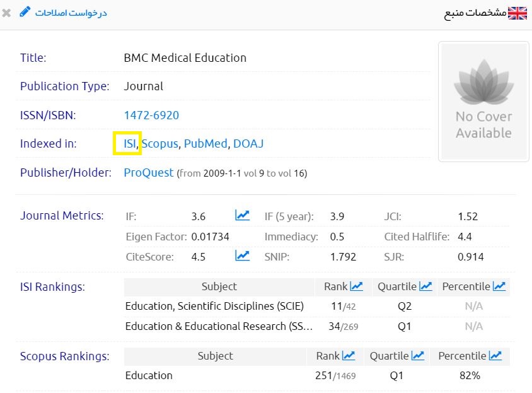Screen dimensions: 532x393
Task: Open the Scopus index link
Action: [160, 144]
